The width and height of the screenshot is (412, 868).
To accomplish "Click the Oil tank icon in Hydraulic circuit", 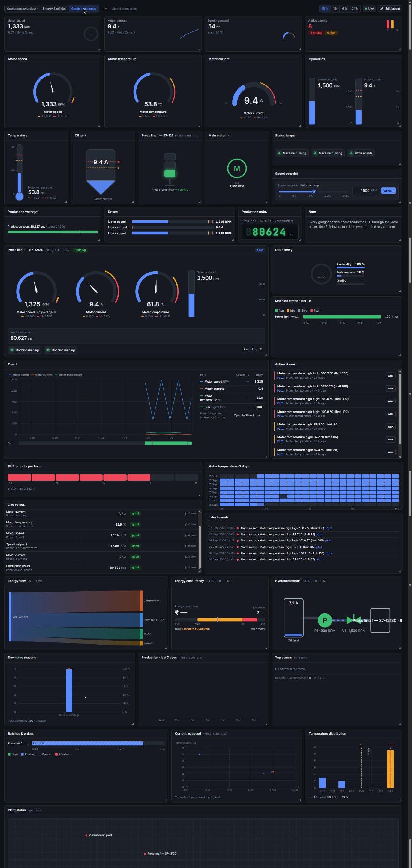I will coord(293,618).
